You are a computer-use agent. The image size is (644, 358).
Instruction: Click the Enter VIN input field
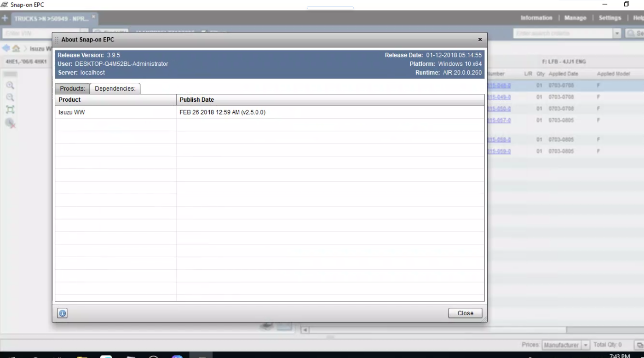(x=41, y=34)
